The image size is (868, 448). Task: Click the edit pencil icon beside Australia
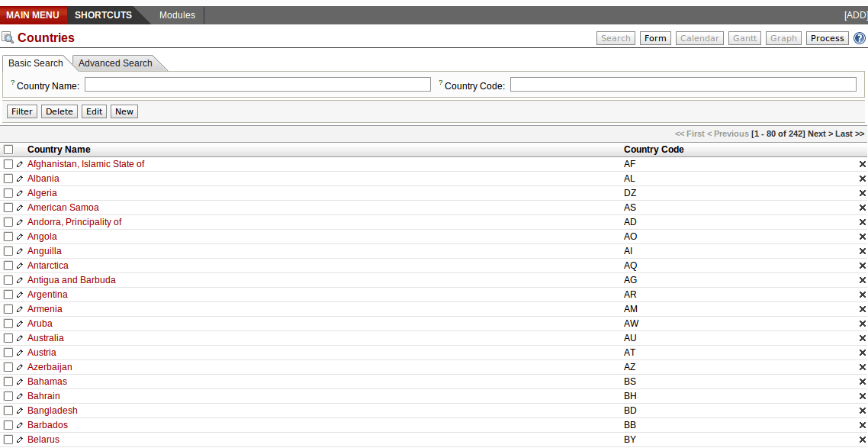[20, 338]
